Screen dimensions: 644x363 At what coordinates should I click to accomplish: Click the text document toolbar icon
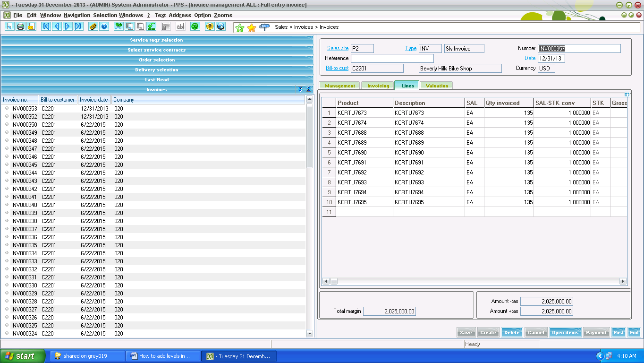click(x=165, y=26)
